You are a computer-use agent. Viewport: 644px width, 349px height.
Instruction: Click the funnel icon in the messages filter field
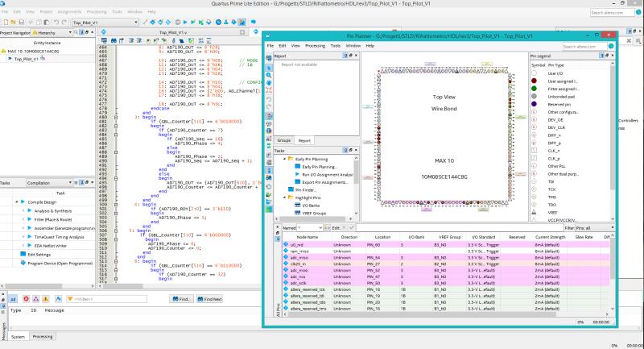pyautogui.click(x=70, y=299)
